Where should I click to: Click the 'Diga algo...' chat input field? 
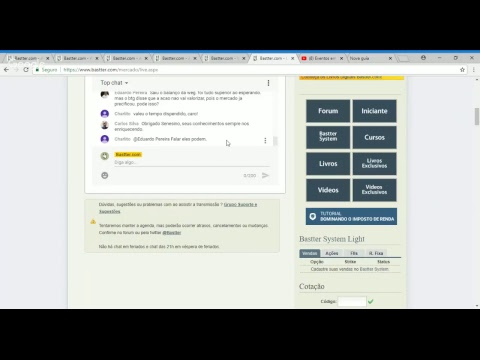point(192,162)
